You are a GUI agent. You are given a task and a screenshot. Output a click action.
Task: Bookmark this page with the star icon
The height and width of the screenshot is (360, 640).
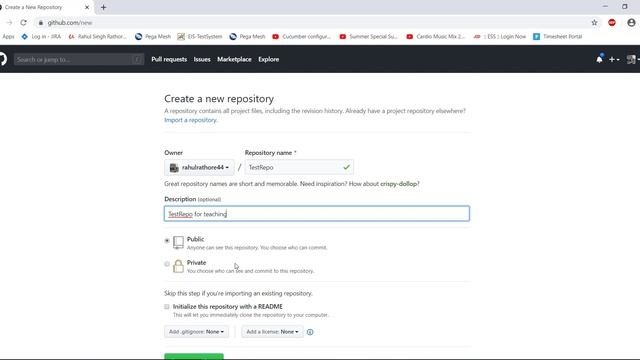click(x=594, y=23)
